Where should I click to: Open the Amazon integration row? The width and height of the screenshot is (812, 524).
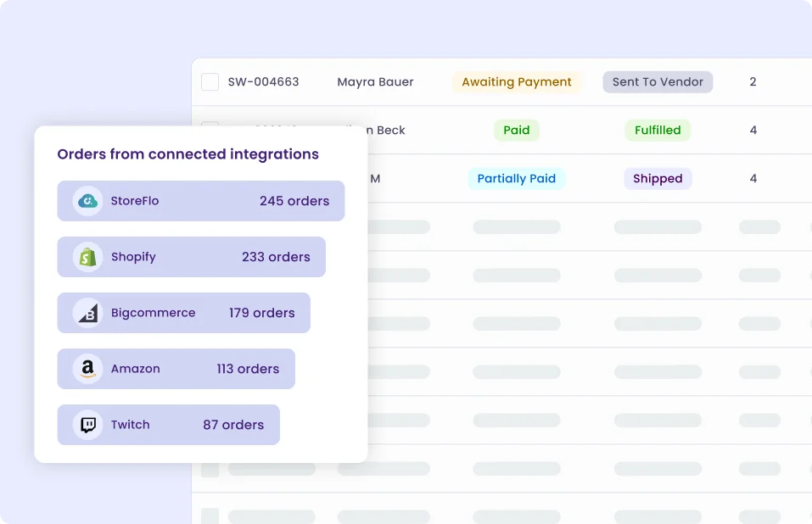(176, 368)
